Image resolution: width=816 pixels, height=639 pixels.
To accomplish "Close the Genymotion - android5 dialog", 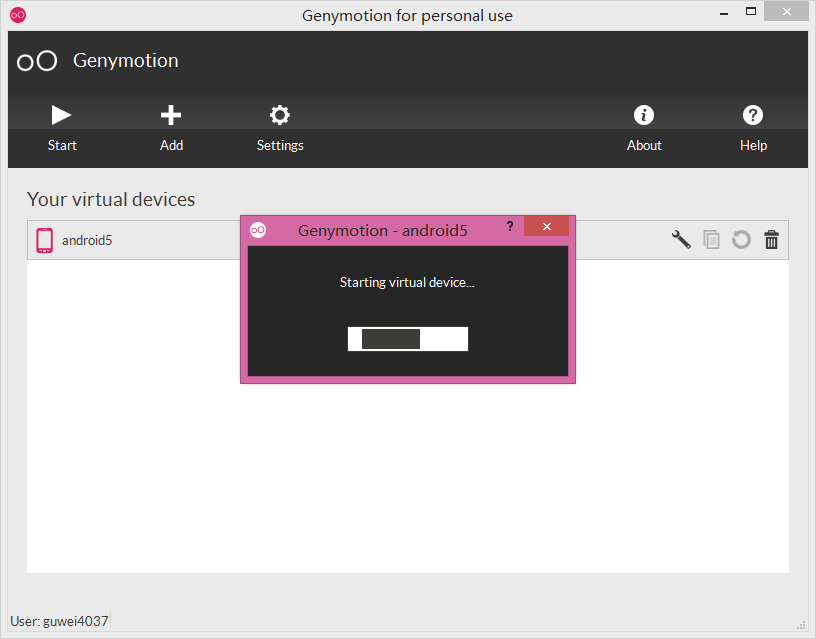I will click(546, 226).
